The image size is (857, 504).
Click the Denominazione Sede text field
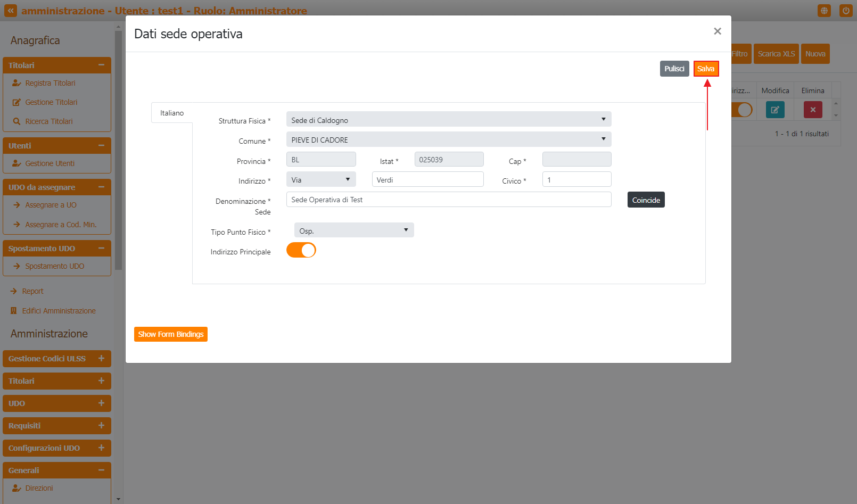[448, 200]
